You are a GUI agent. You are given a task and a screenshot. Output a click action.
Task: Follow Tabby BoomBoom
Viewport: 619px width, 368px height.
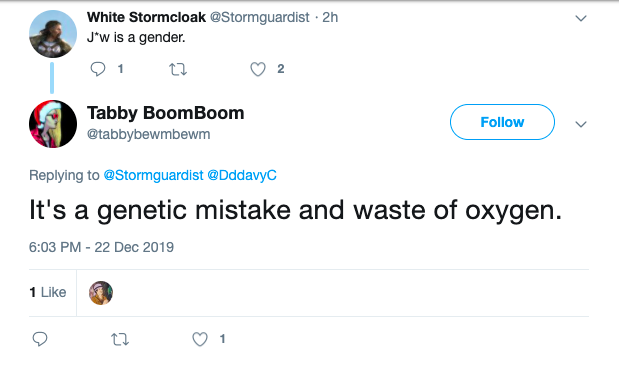(502, 122)
